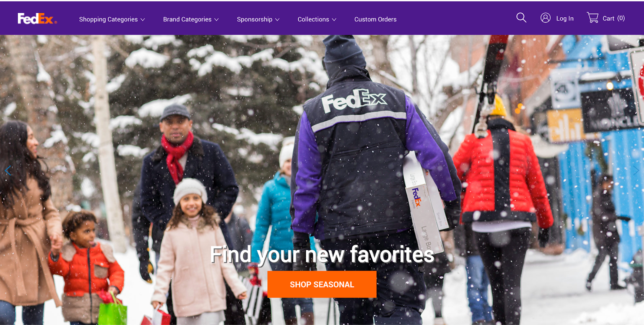Click the Log In text link

click(x=565, y=19)
